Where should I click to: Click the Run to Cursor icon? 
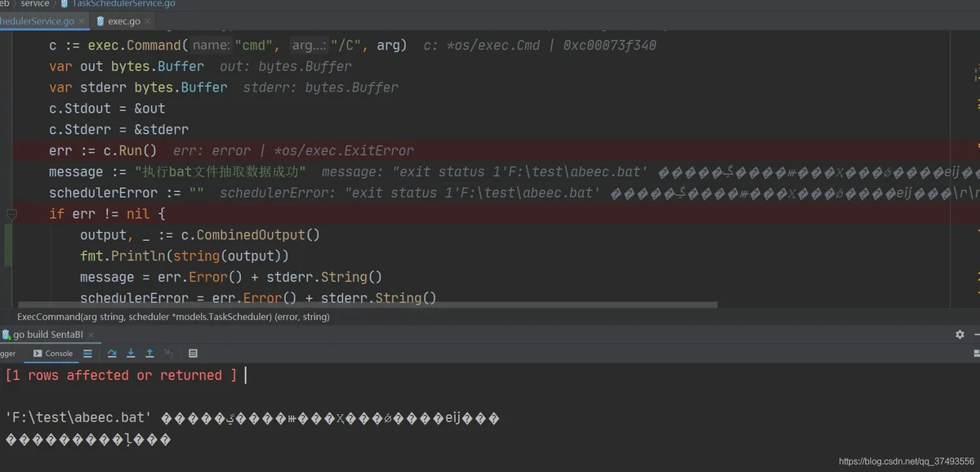[168, 354]
